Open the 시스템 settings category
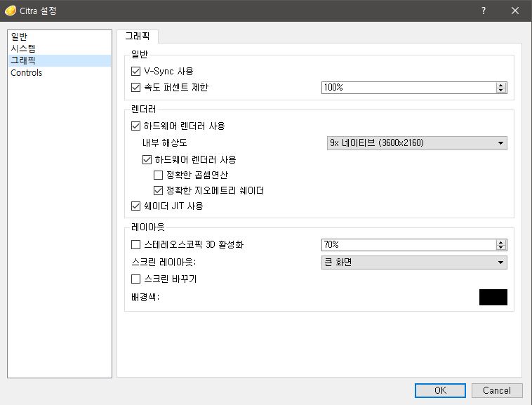 (23, 48)
